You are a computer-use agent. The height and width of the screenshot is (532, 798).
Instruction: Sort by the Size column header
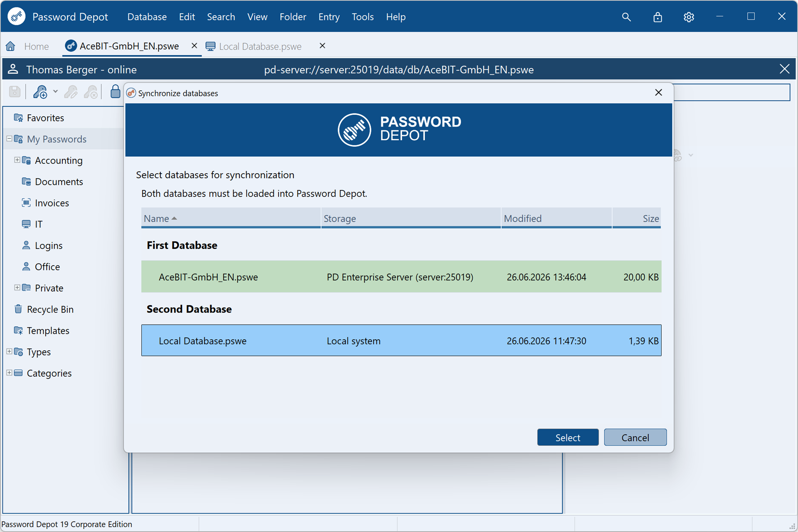(x=636, y=218)
